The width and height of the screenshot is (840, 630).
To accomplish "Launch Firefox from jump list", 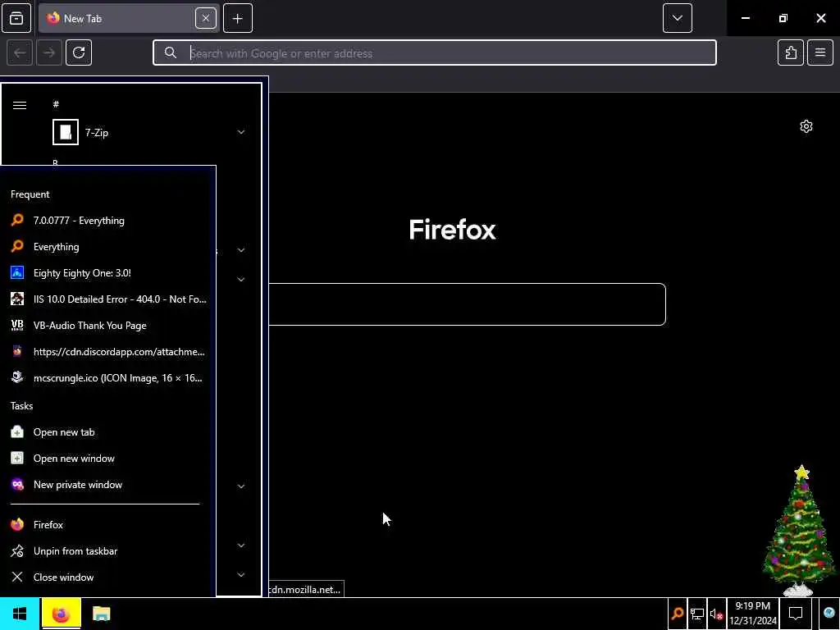I will click(x=107, y=525).
